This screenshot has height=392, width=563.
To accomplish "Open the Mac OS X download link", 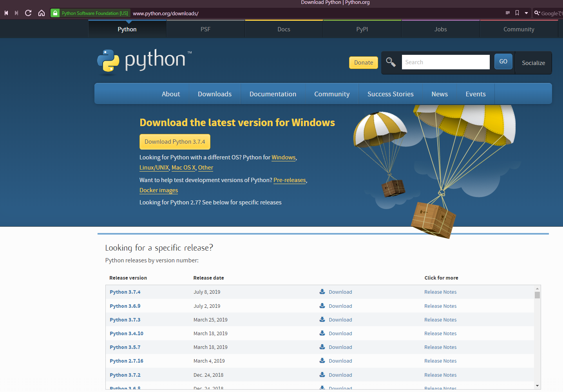I will pyautogui.click(x=183, y=168).
